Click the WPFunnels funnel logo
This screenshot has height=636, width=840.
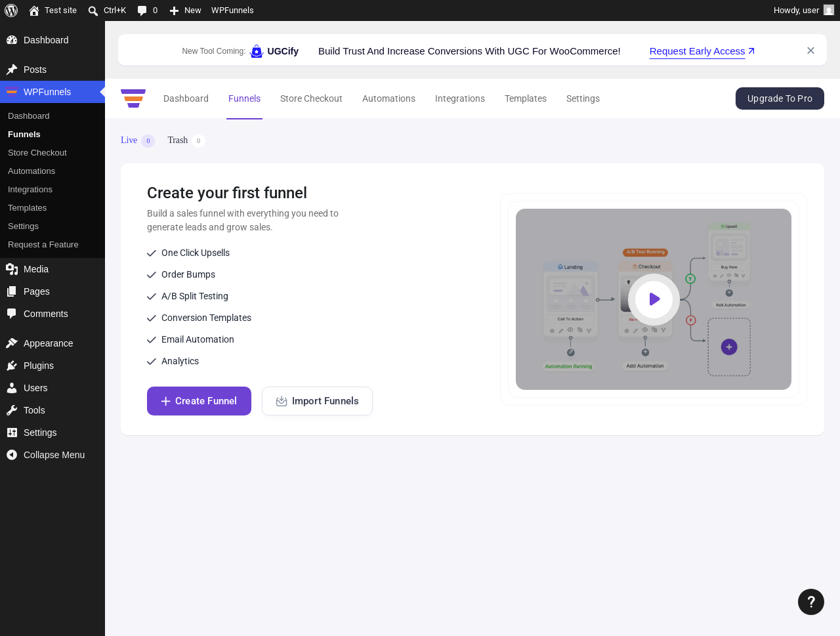pyautogui.click(x=133, y=98)
